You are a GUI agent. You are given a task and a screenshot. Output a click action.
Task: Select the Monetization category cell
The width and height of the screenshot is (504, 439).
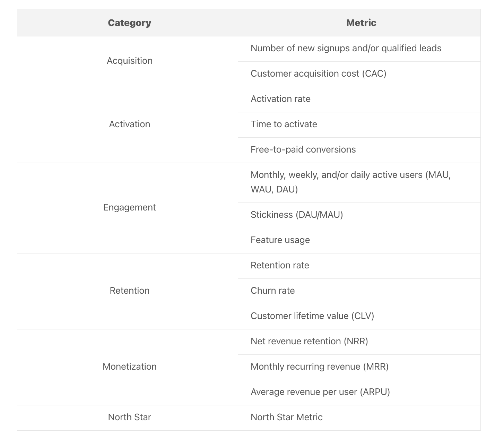point(129,367)
